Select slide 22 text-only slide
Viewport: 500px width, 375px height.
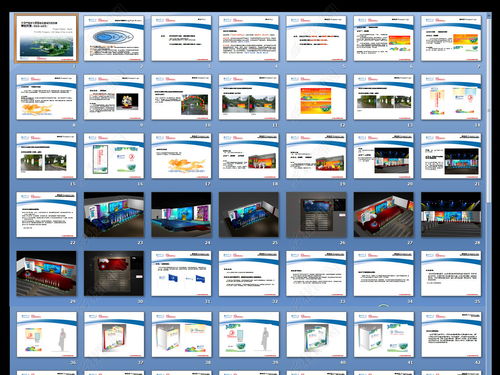tap(46, 215)
